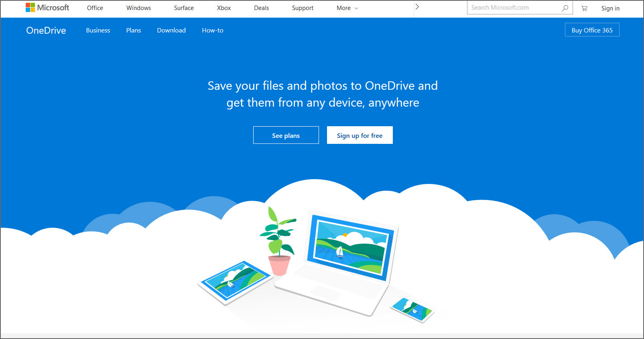Open the shopping cart icon
The image size is (644, 339).
point(584,8)
